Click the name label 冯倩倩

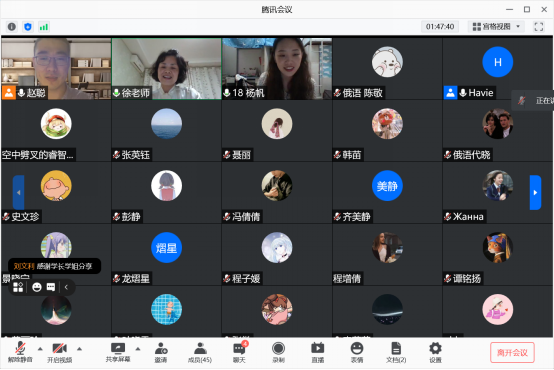[x=242, y=217]
